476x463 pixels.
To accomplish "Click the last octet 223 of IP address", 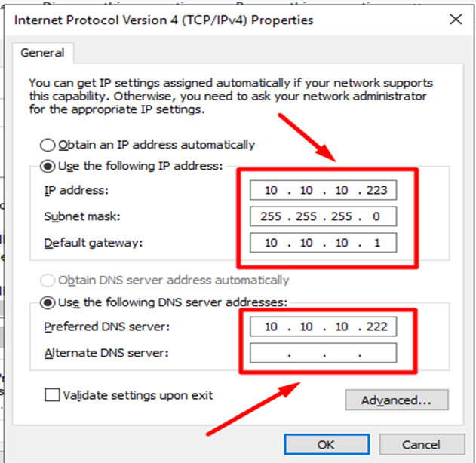I will pos(375,190).
